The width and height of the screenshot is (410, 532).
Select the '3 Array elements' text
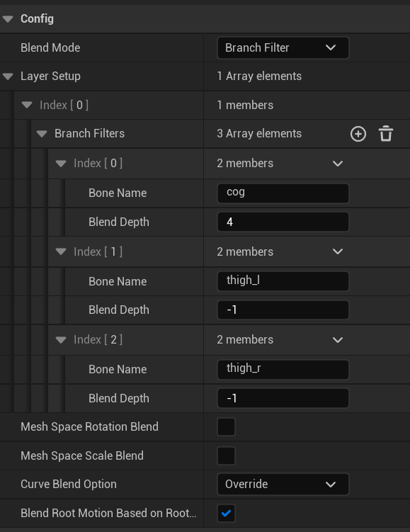click(259, 134)
